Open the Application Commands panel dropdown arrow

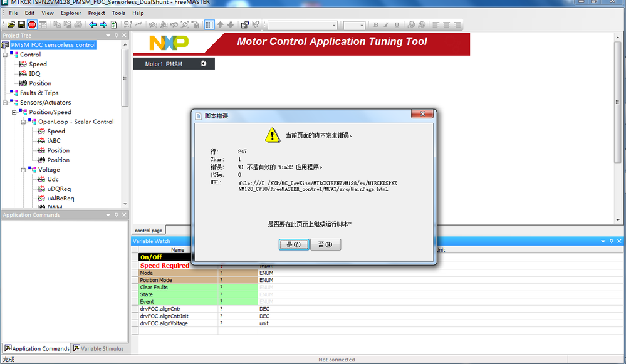pyautogui.click(x=108, y=215)
